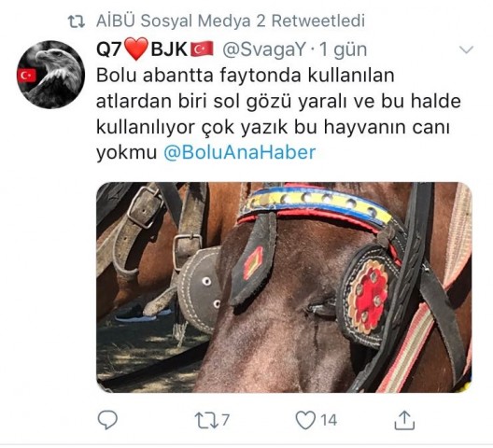Retweet this post using the retweet icon
This screenshot has height=448, width=493.
click(206, 420)
